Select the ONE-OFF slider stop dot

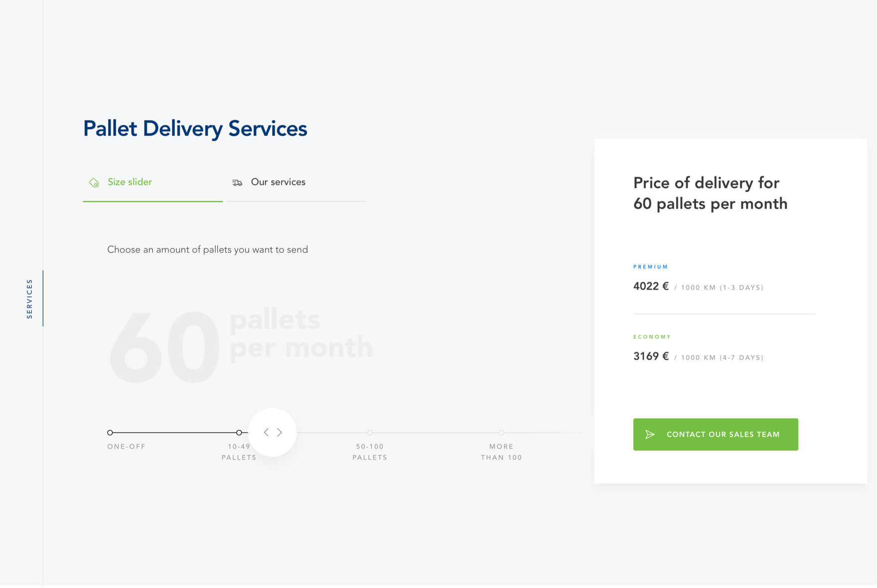pyautogui.click(x=110, y=433)
